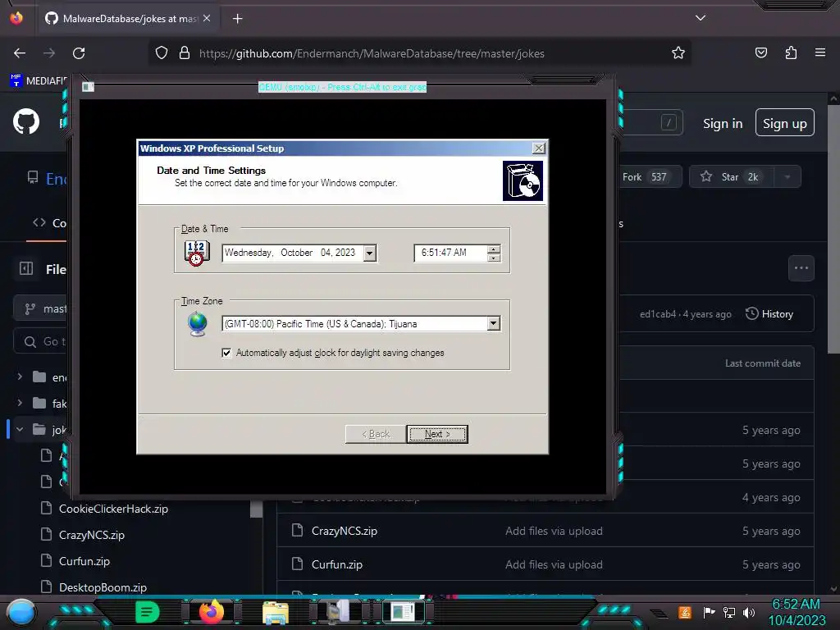840x630 pixels.
Task: Go back in Firefox
Action: (20, 53)
